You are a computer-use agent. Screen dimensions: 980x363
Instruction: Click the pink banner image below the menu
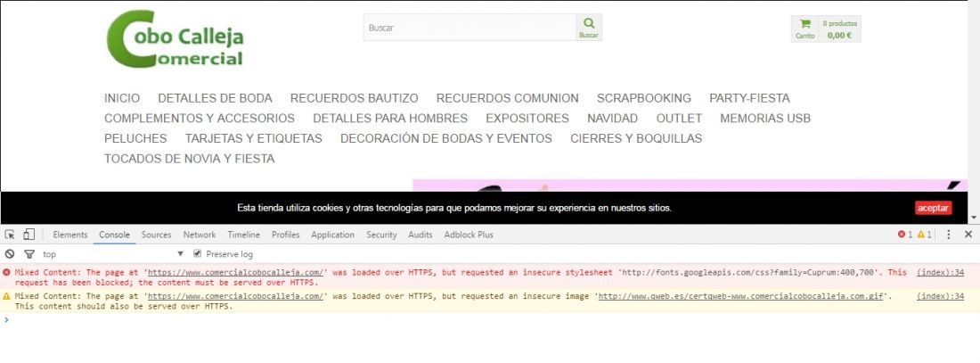690,186
